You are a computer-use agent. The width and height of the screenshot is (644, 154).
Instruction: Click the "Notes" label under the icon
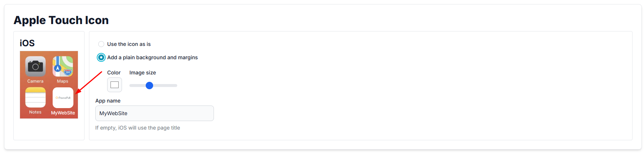click(35, 112)
